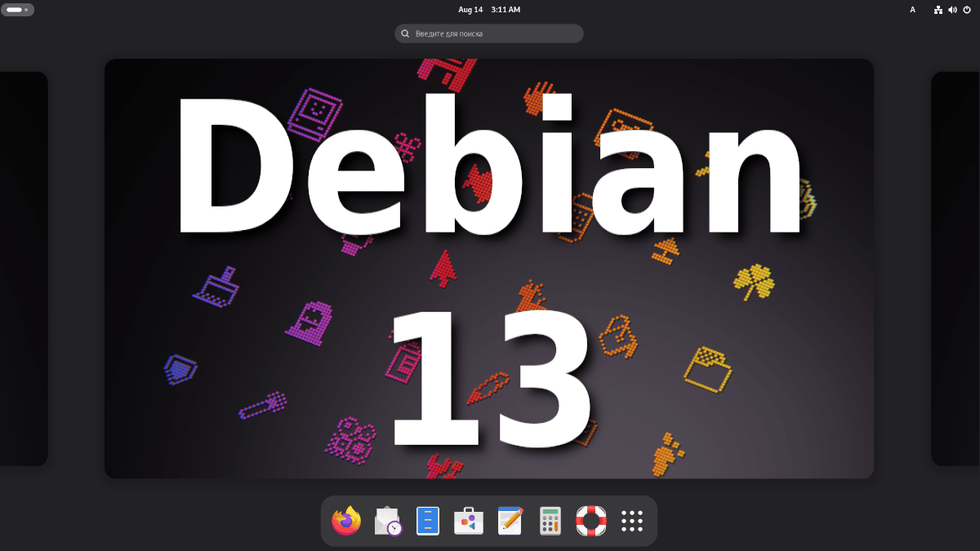Switch to the workspace on the left edge
The height and width of the screenshot is (551, 980).
(x=24, y=269)
